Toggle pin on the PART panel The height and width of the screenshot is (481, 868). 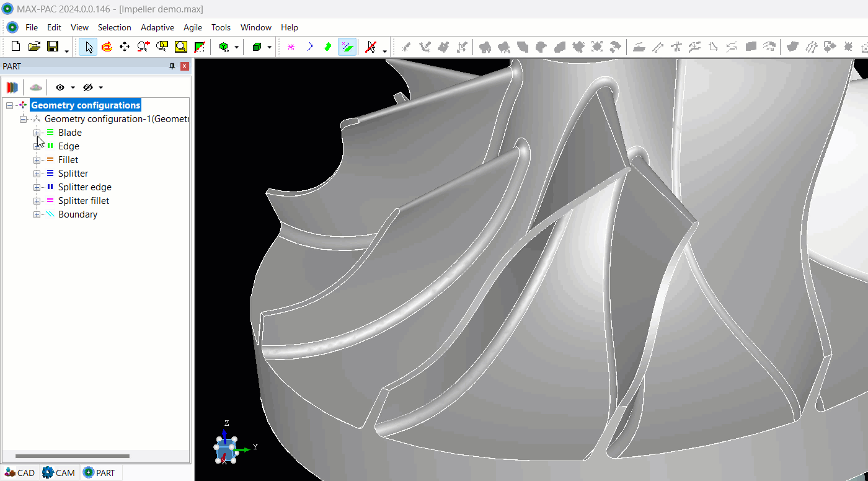[172, 66]
